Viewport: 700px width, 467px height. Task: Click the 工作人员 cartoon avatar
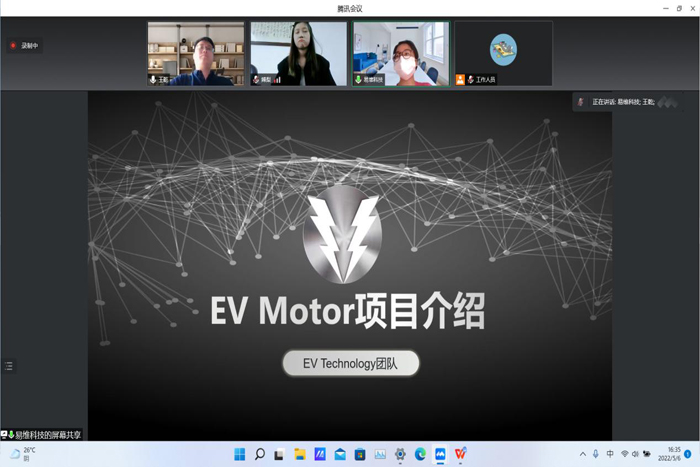503,50
